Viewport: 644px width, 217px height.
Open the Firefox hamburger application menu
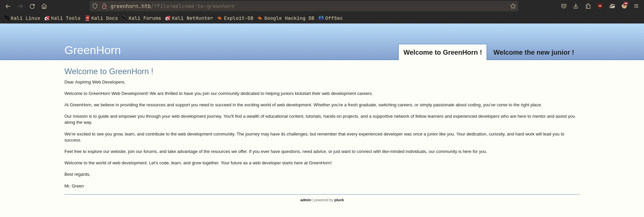(x=636, y=6)
